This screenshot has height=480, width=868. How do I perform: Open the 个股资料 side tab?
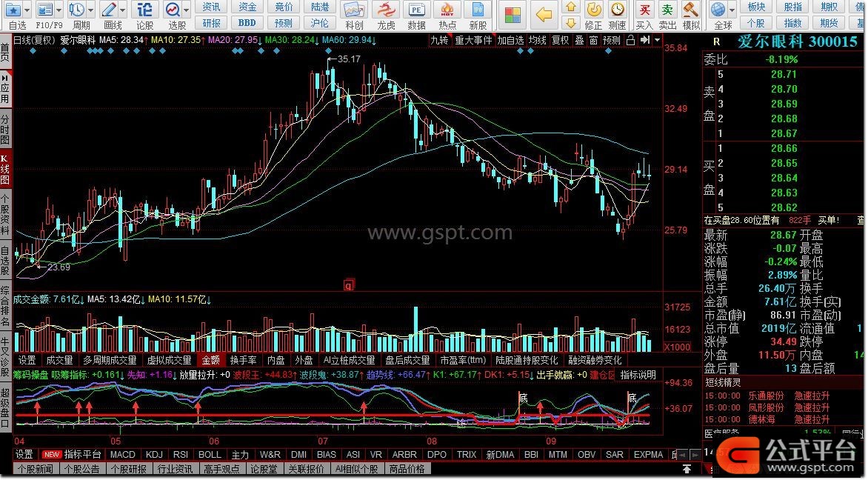click(5, 215)
